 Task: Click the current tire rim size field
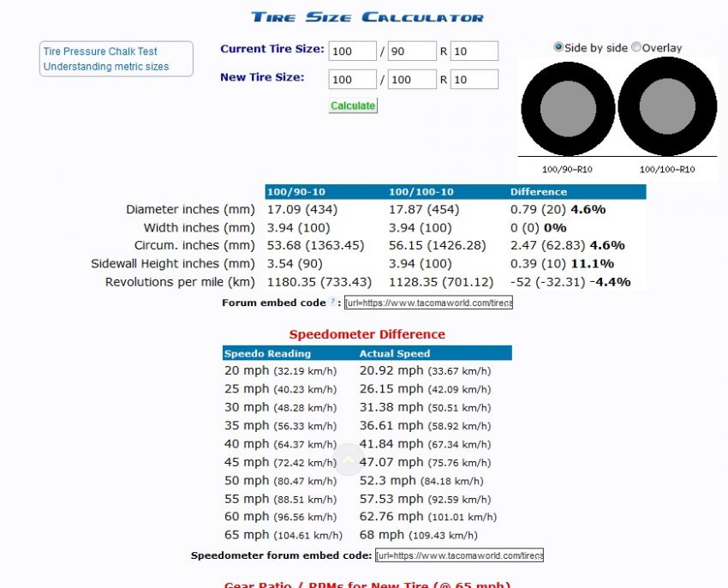pyautogui.click(x=474, y=51)
